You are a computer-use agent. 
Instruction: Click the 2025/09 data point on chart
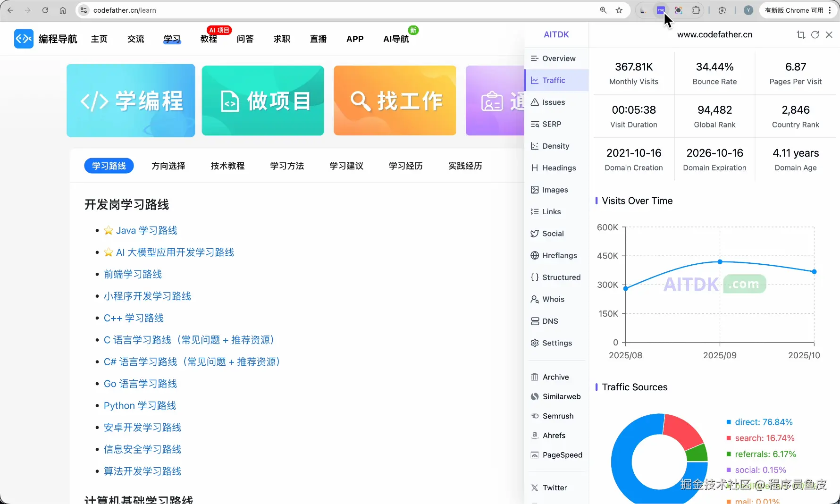click(x=720, y=261)
